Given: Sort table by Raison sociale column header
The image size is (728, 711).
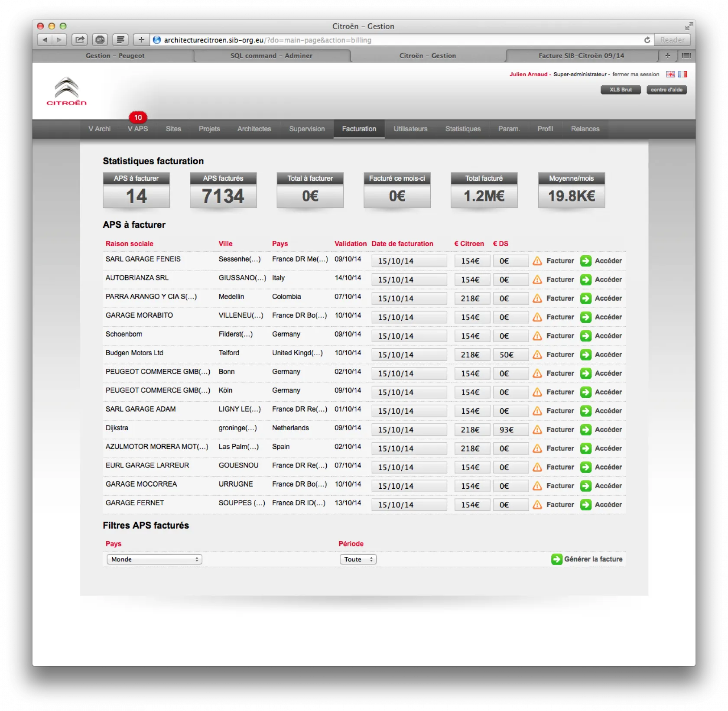Looking at the screenshot, I should click(x=129, y=244).
